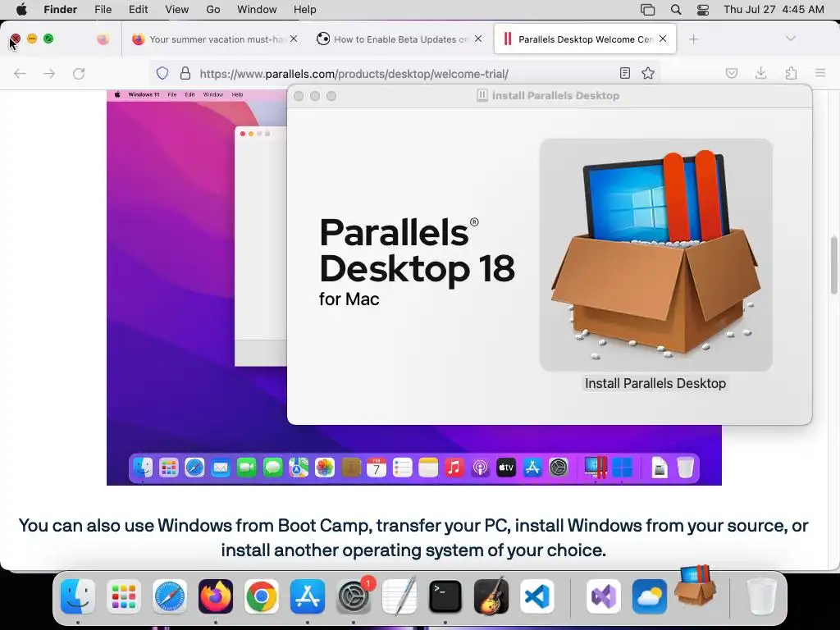This screenshot has height=630, width=840.
Task: Click the Parallels installer box in Dock
Action: point(696,585)
